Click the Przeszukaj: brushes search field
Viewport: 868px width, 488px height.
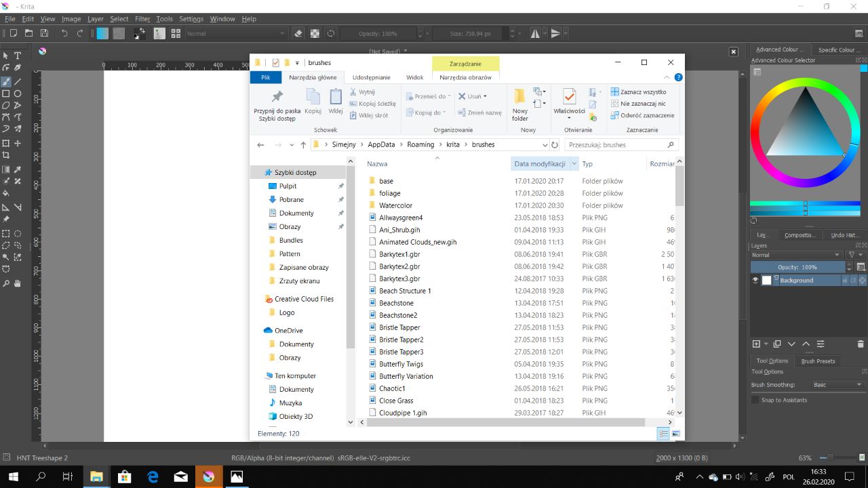pos(622,145)
